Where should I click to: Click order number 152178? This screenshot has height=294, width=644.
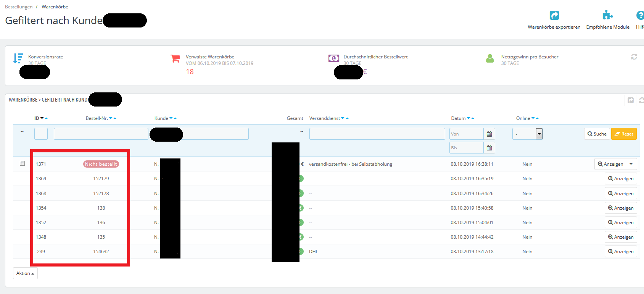(x=101, y=194)
